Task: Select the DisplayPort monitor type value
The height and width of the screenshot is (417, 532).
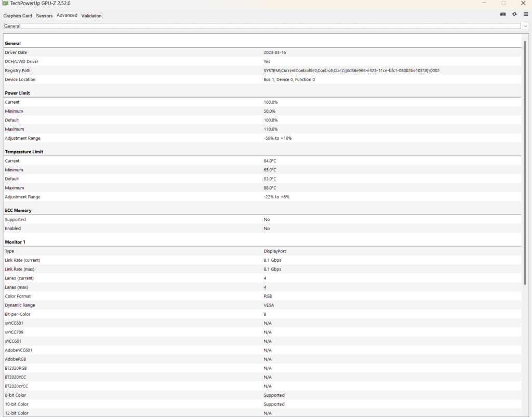Action: tap(275, 251)
